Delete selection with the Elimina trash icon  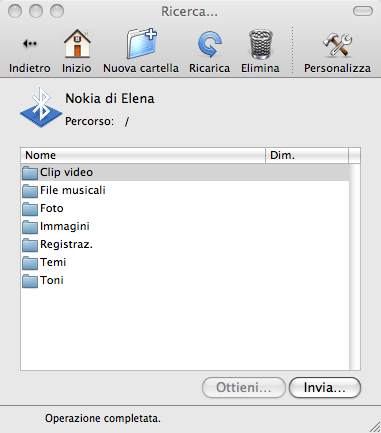tap(261, 44)
